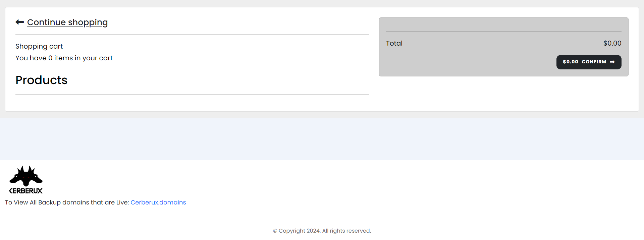Screen dimensions: 644x240
Task: Click the back arrow icon beside Continue shopping
Action: tap(19, 22)
